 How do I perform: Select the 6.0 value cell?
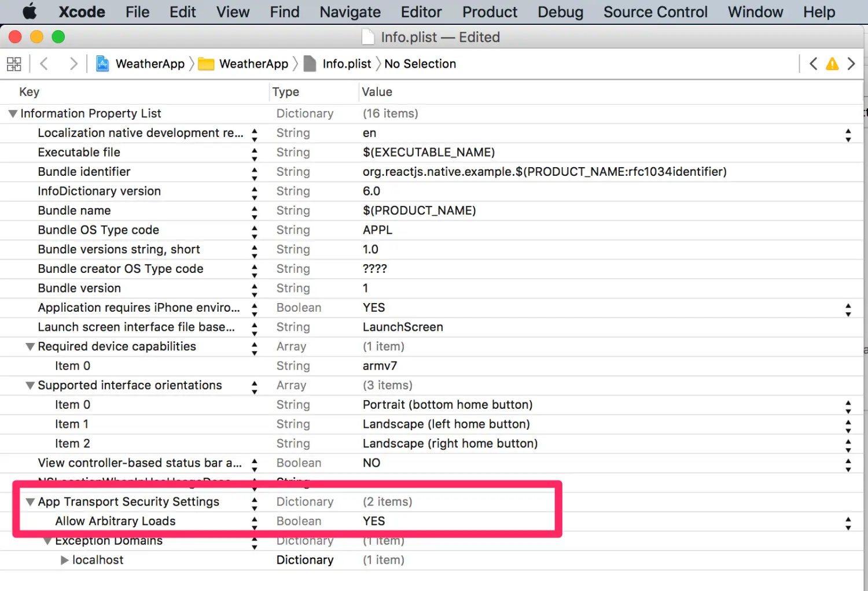(x=372, y=191)
